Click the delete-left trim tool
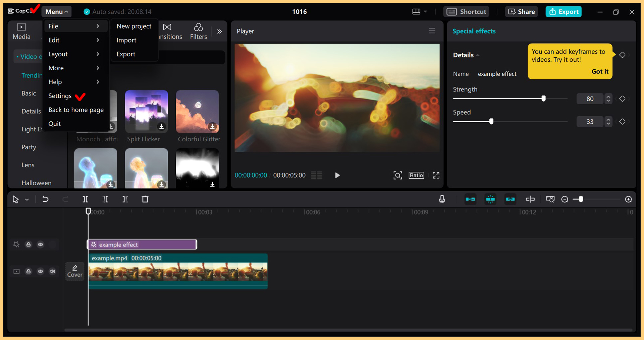The image size is (644, 340). (105, 199)
